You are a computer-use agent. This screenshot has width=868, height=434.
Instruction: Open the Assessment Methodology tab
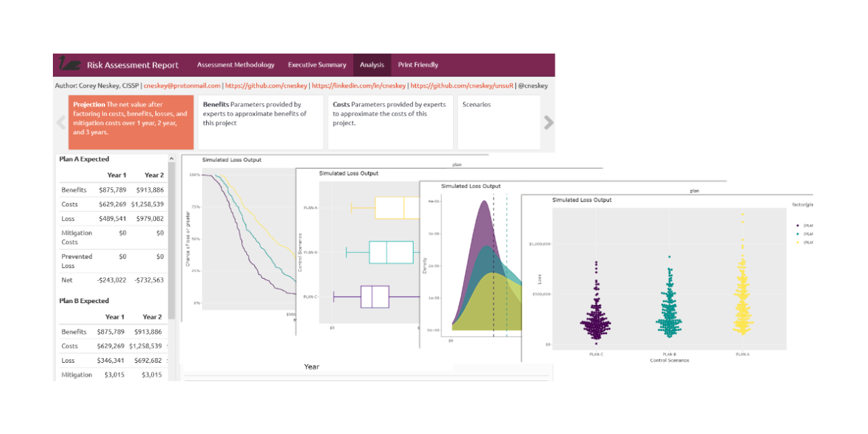[x=236, y=65]
